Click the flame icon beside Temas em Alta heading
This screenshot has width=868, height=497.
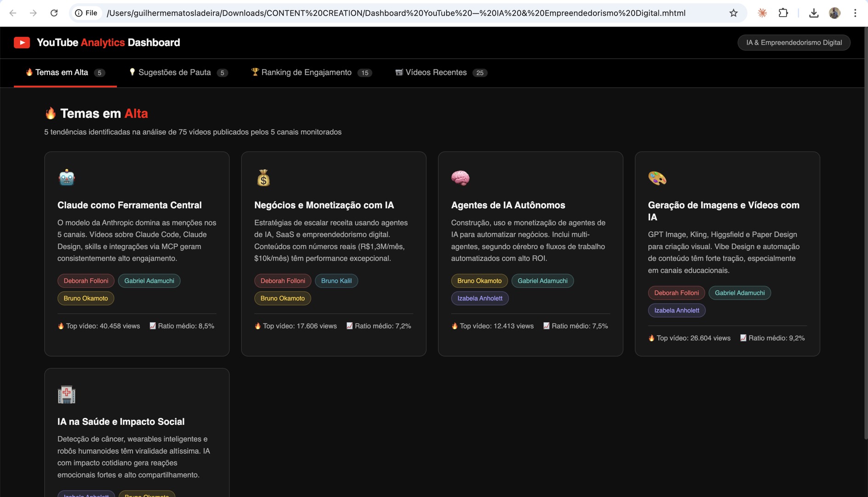pyautogui.click(x=51, y=113)
